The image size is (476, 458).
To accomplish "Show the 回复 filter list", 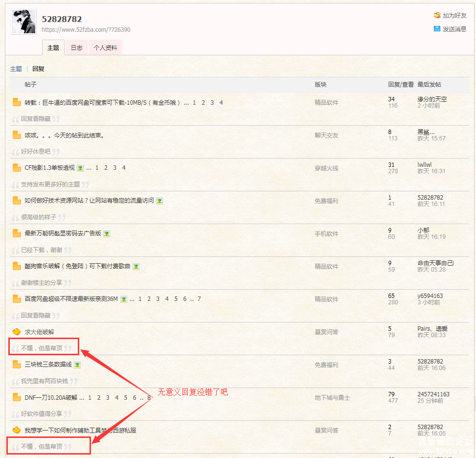I will (38, 69).
